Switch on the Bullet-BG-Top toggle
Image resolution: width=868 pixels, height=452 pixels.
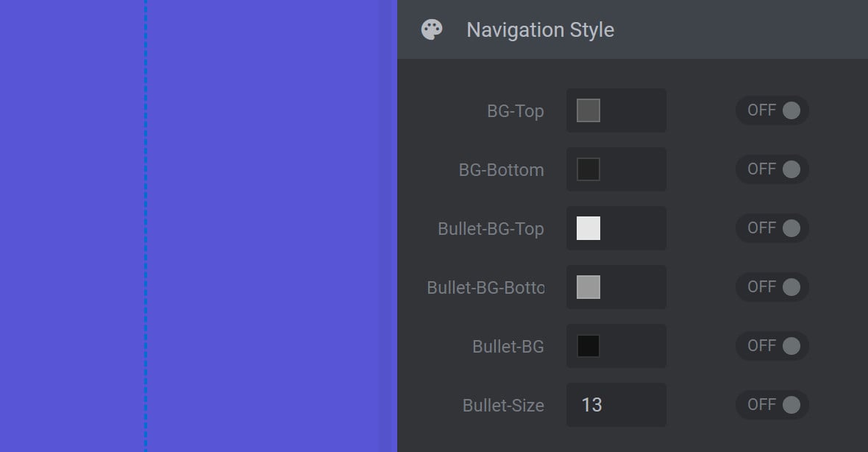pyautogui.click(x=772, y=228)
